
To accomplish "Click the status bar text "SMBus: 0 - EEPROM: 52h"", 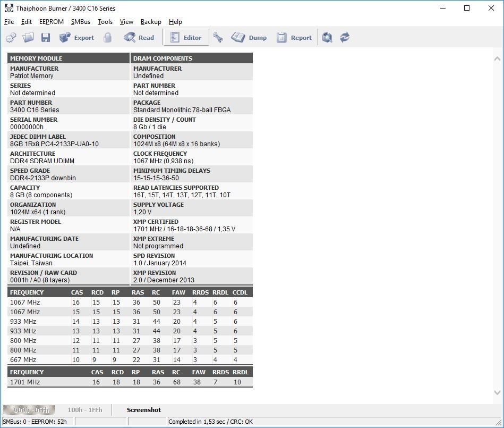I will 35,422.
